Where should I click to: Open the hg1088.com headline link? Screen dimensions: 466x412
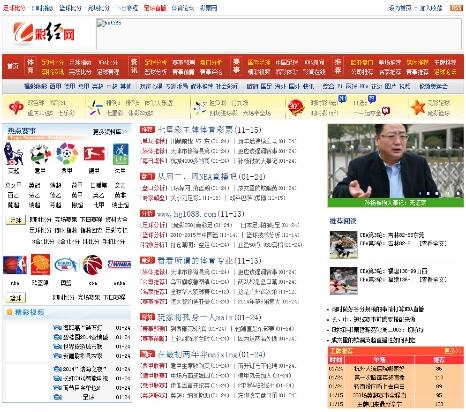(201, 214)
